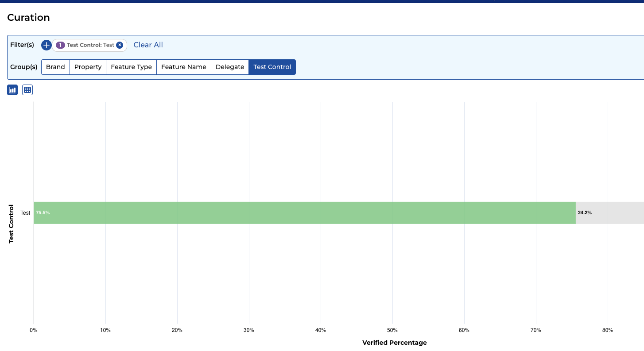Select the Feature Name grouping
Viewport: 644px width, 351px height.
[x=184, y=67]
